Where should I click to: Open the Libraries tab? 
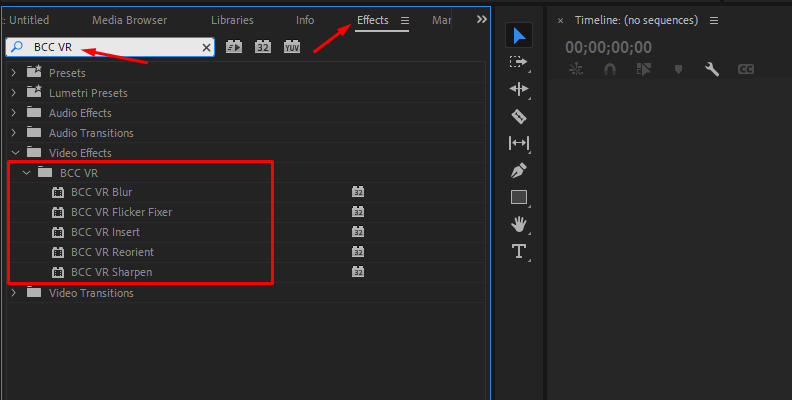pos(232,20)
